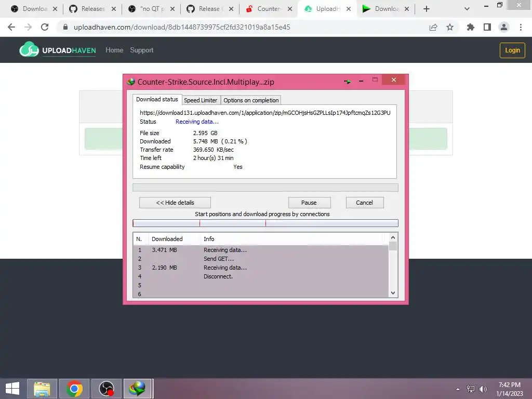
Task: Click the transfer rate value 369.650 KB/sec
Action: (214, 150)
